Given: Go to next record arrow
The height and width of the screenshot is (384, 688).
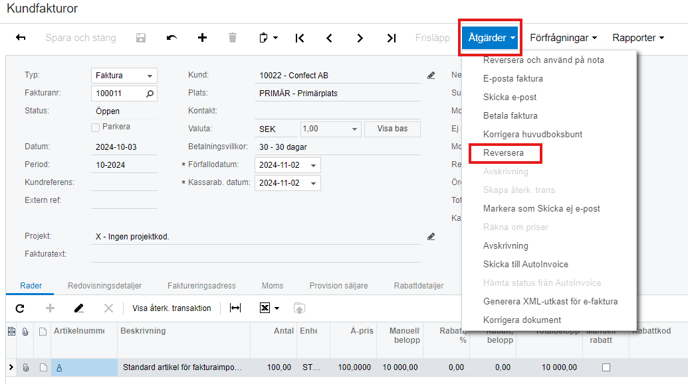Looking at the screenshot, I should point(360,38).
